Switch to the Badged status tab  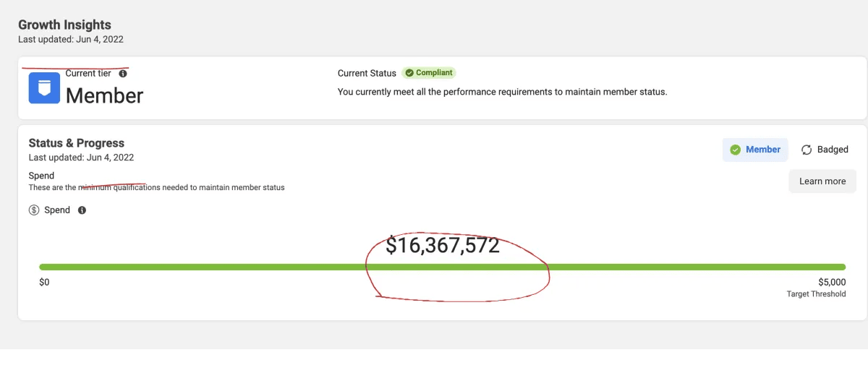click(x=825, y=150)
